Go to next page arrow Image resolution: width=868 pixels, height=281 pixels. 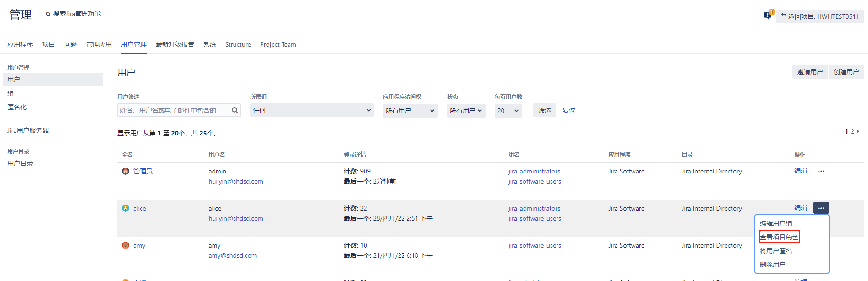click(858, 131)
